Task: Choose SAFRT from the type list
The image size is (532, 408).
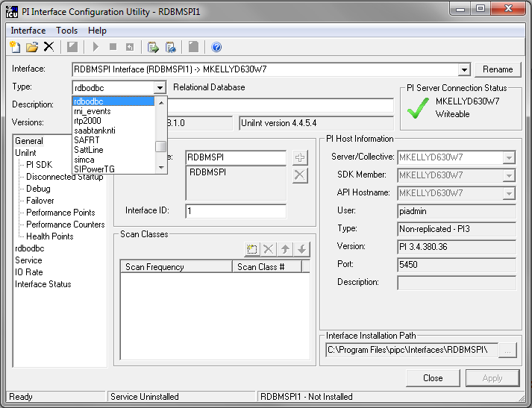Action: pyautogui.click(x=113, y=140)
